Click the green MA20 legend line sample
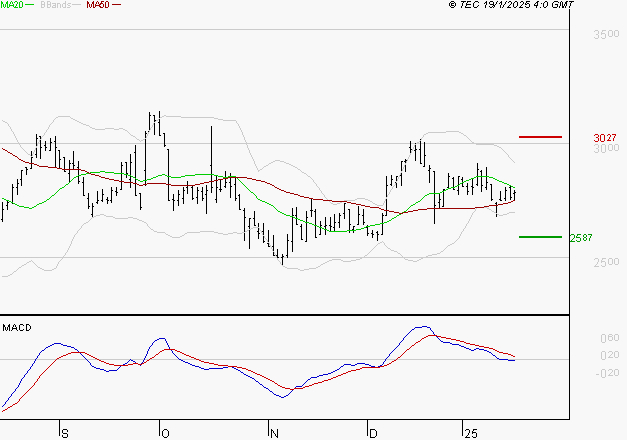Viewport: 627px width, 440px height. (x=31, y=5)
